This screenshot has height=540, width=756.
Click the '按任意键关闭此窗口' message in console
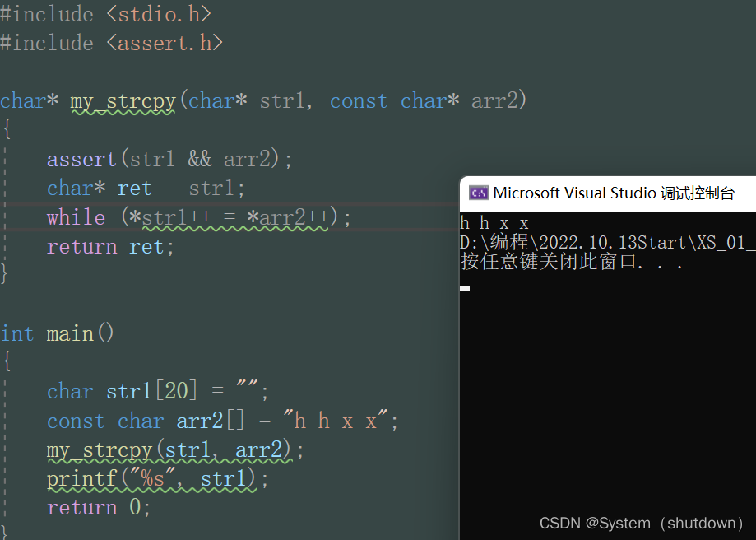[572, 262]
